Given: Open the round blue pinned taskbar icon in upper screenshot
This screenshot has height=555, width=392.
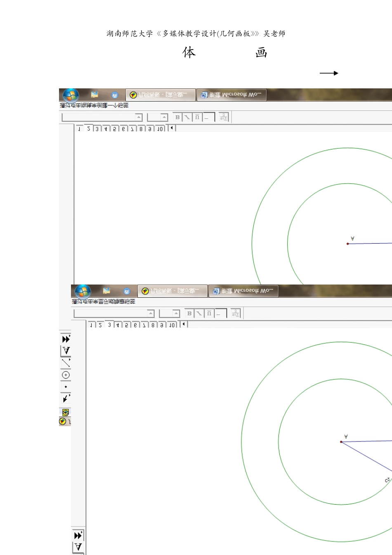Looking at the screenshot, I should coord(115,95).
